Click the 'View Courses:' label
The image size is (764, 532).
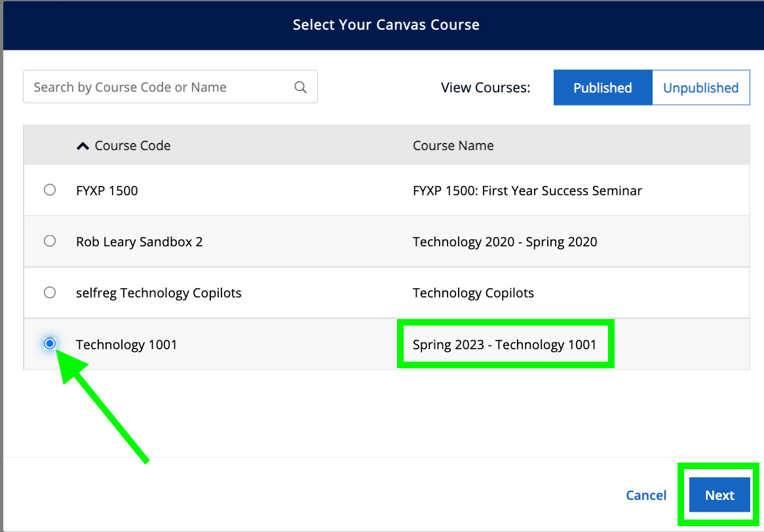486,88
